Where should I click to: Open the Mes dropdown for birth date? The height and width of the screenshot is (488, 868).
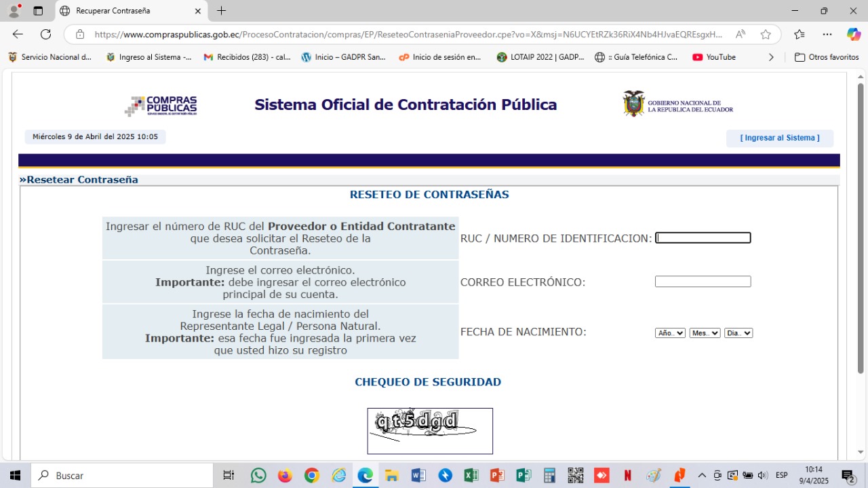click(x=705, y=333)
